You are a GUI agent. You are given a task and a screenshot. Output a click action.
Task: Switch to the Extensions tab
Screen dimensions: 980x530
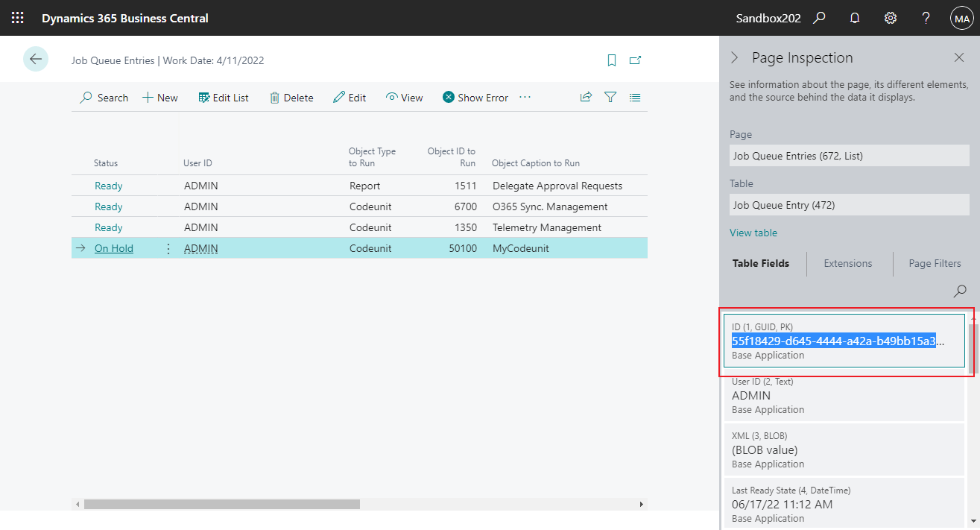point(847,263)
